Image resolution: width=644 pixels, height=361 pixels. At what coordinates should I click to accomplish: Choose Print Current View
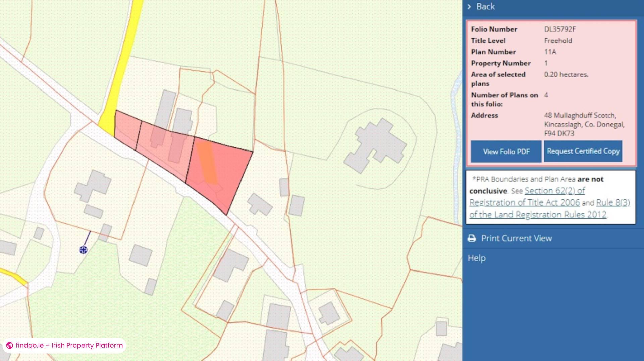pyautogui.click(x=516, y=238)
